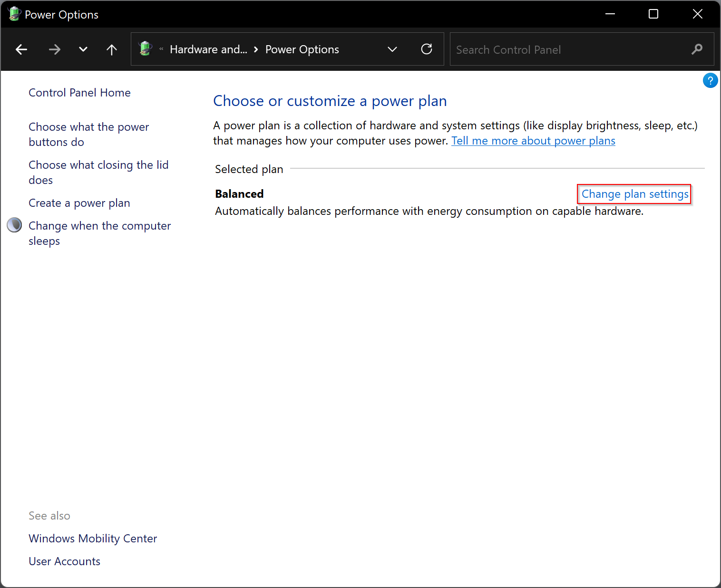
Task: Click Power Options breadcrumb segment
Action: click(302, 49)
